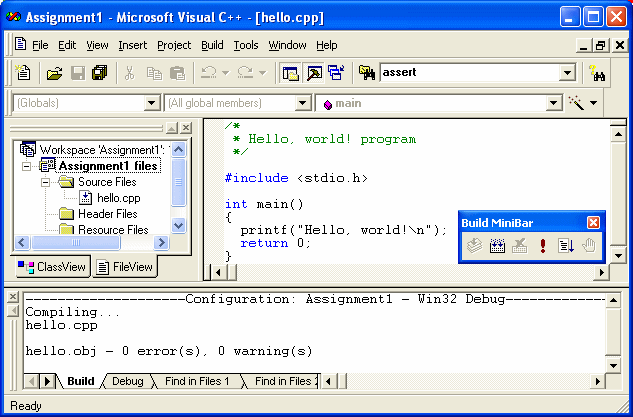Toggle the Output window toolbar button

314,73
